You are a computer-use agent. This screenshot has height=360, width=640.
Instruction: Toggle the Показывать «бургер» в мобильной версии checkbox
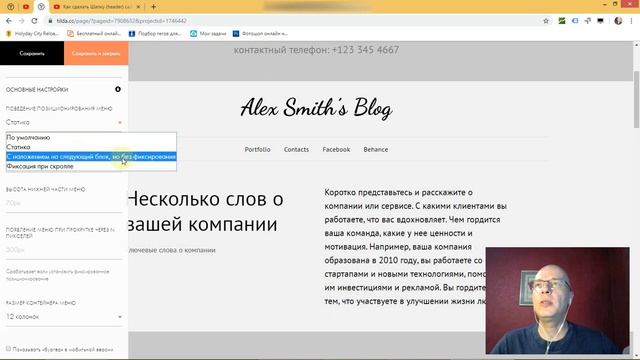click(x=8, y=349)
